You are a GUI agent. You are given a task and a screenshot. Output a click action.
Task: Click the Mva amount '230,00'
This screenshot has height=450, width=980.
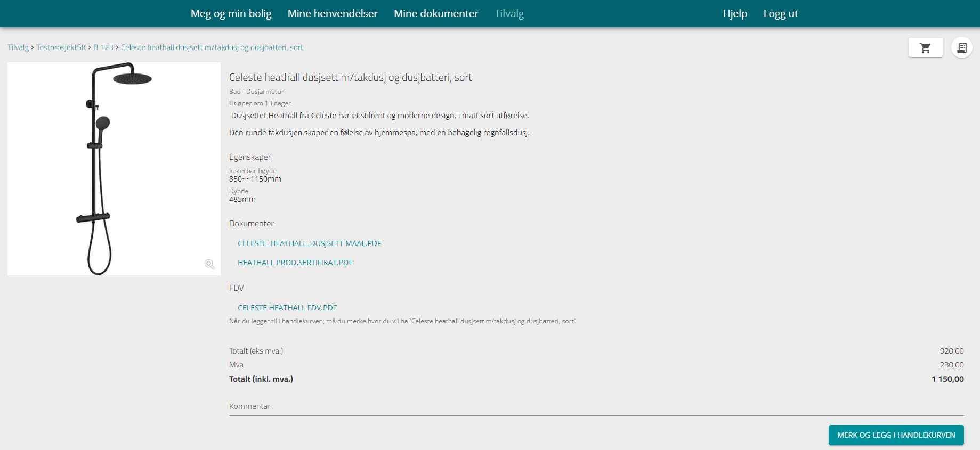[x=952, y=365]
